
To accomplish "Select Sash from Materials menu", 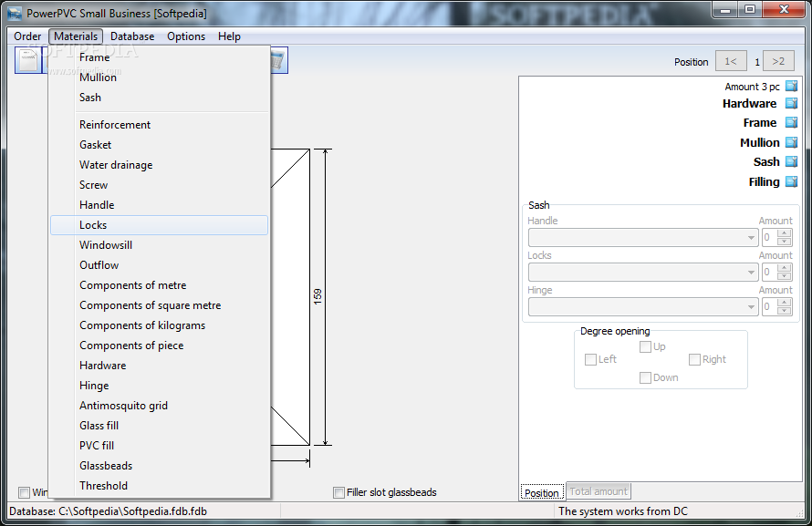I will (x=159, y=98).
